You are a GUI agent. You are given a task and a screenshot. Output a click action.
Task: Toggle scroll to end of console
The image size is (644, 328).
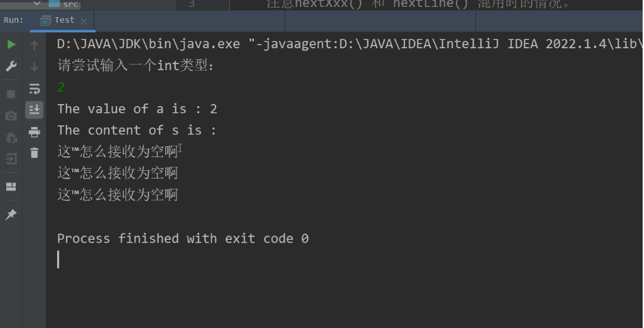(34, 110)
